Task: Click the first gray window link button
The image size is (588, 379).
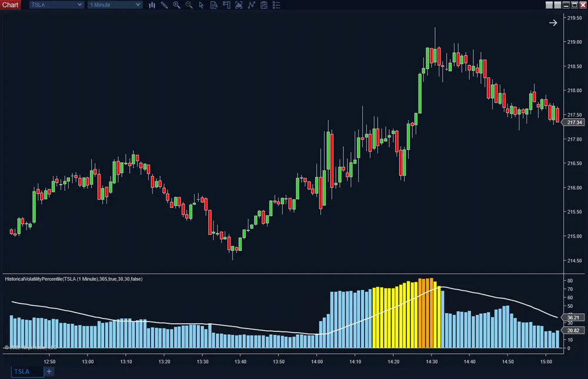Action: [x=549, y=5]
